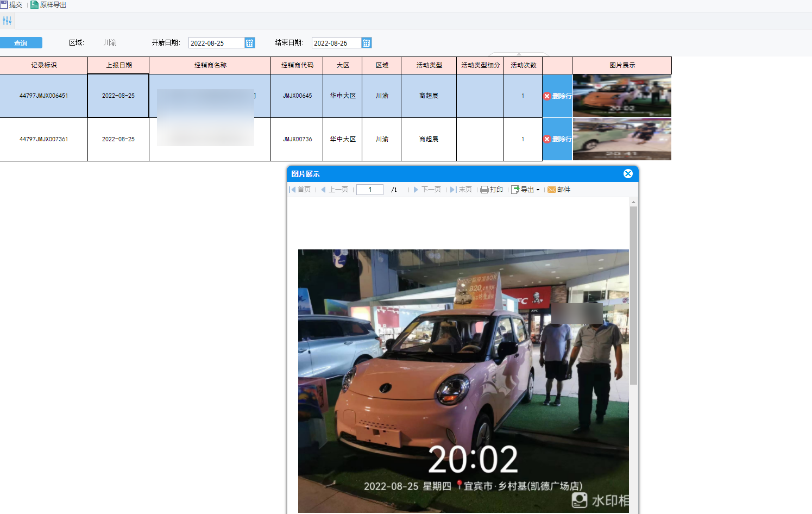The width and height of the screenshot is (812, 514).
Task: Open the parameter filter settings icon
Action: click(7, 21)
